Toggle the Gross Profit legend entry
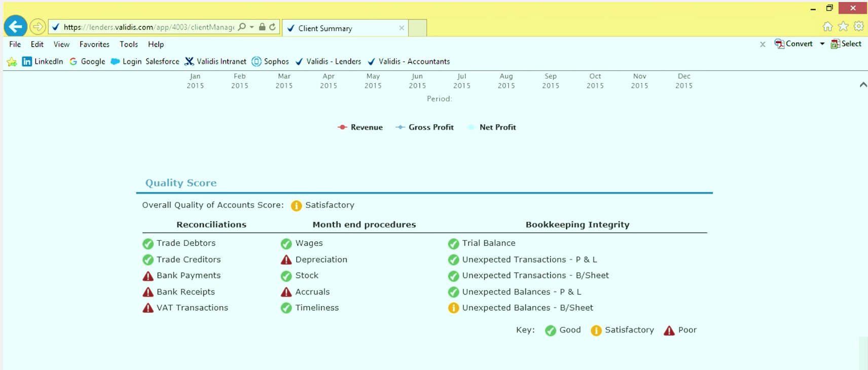 coord(425,127)
